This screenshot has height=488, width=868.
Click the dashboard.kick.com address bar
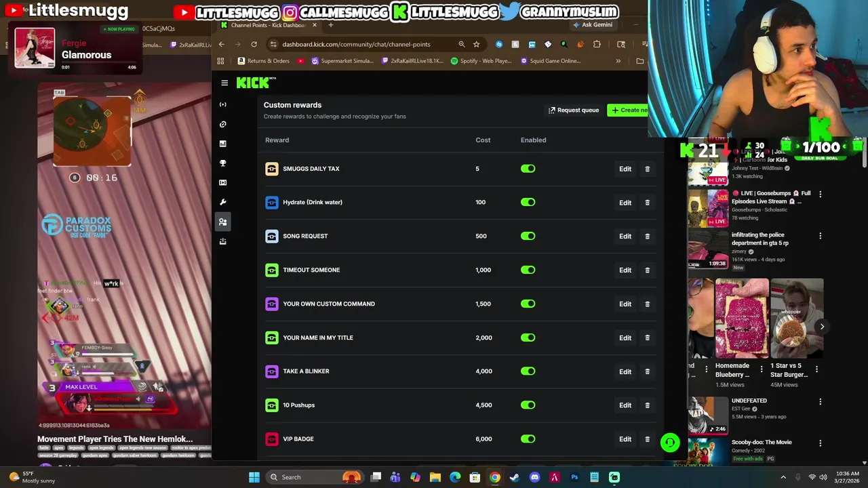pos(366,44)
